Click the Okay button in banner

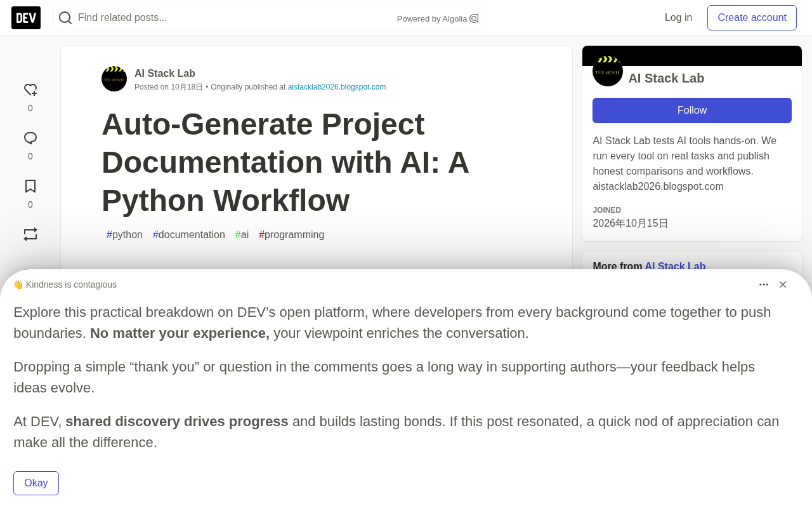(x=36, y=483)
